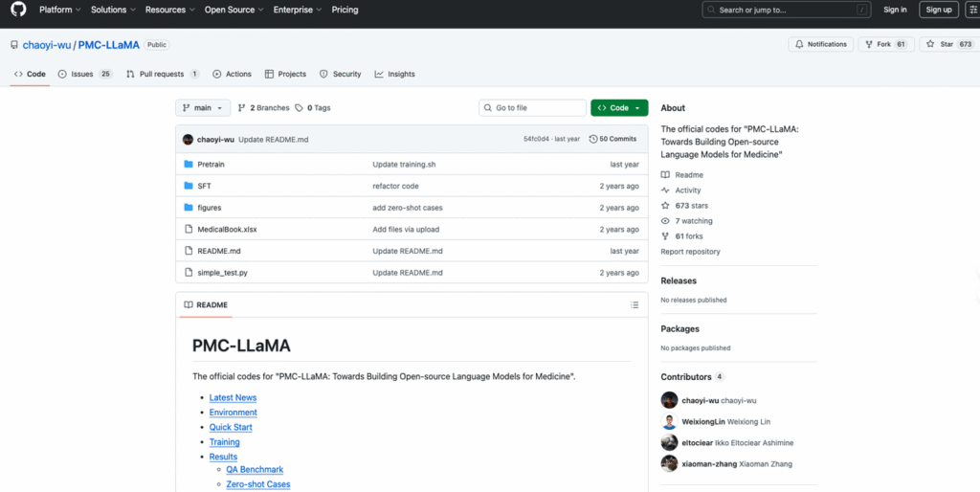Open the green Code dropdown button
980x492 pixels.
pyautogui.click(x=619, y=107)
